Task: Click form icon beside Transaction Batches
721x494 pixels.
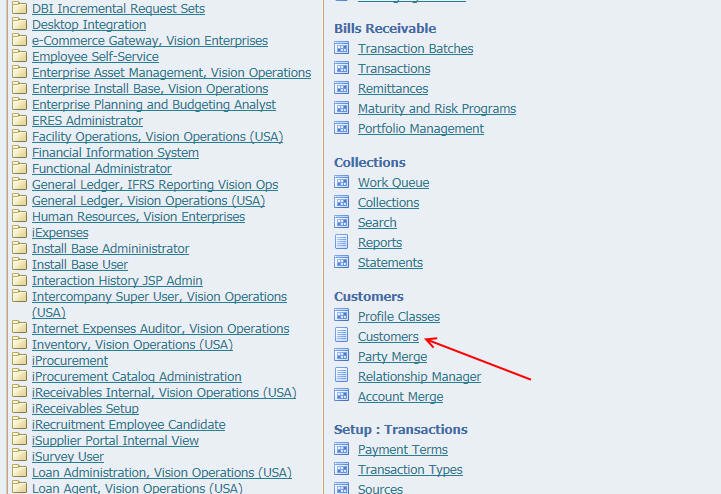Action: pos(342,48)
